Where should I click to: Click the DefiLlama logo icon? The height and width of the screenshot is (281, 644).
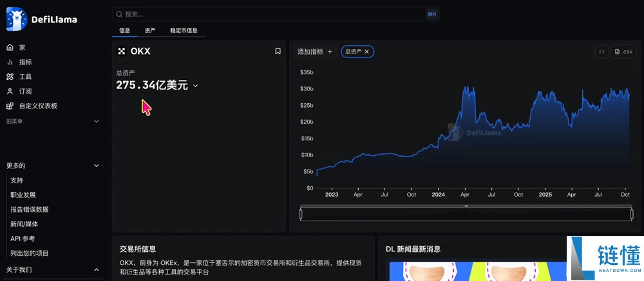tap(17, 19)
